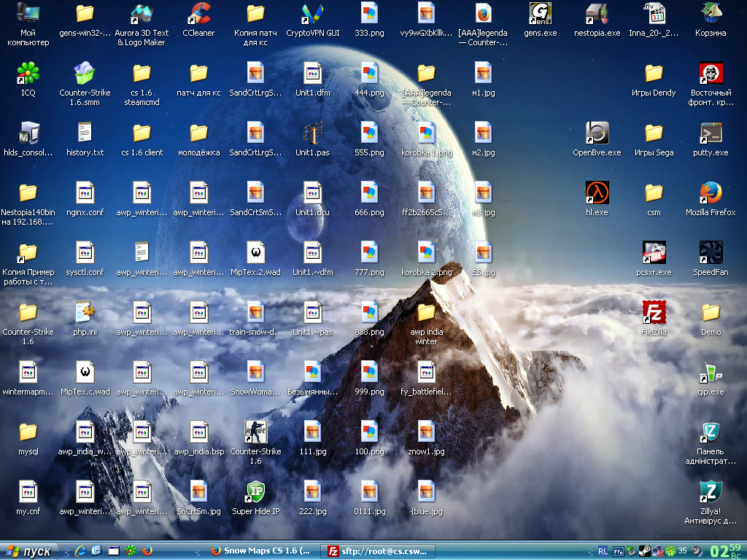Select the putty.exe shortcut

[x=711, y=139]
